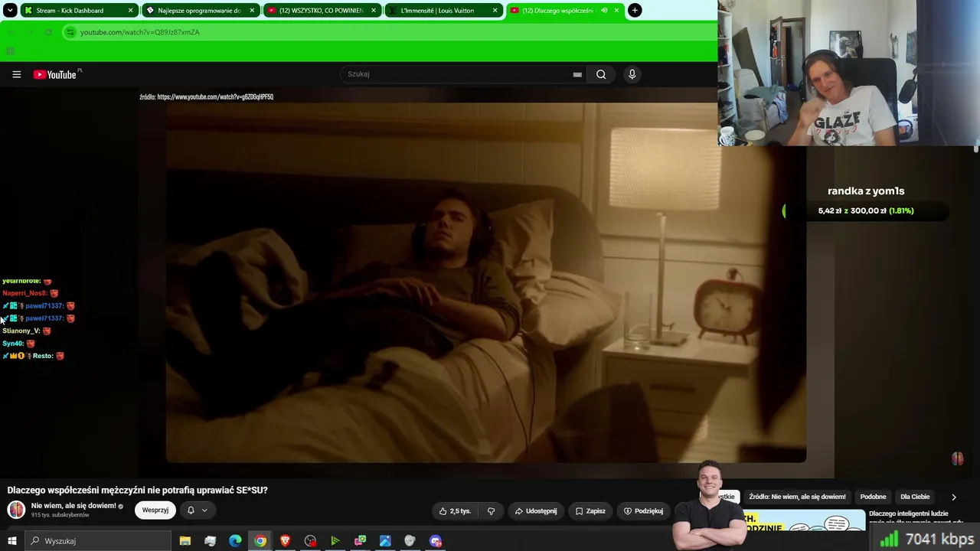This screenshot has height=551, width=980.
Task: Switch to the Stream - Kick Dashboard tab
Action: pyautogui.click(x=79, y=11)
